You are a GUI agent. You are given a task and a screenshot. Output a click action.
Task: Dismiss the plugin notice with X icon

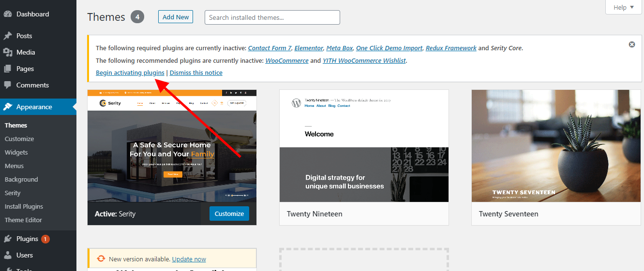[631, 44]
